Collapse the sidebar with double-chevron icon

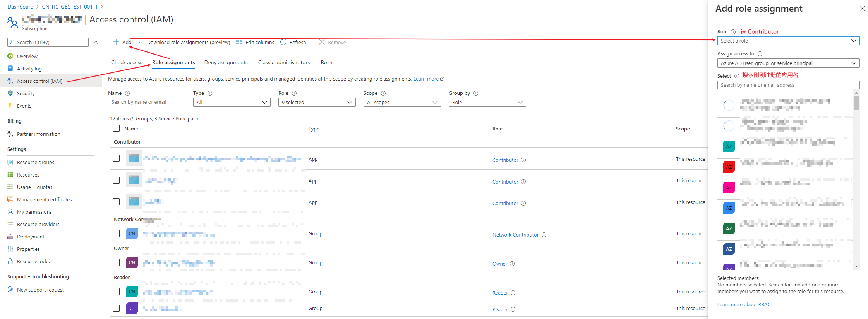(96, 42)
